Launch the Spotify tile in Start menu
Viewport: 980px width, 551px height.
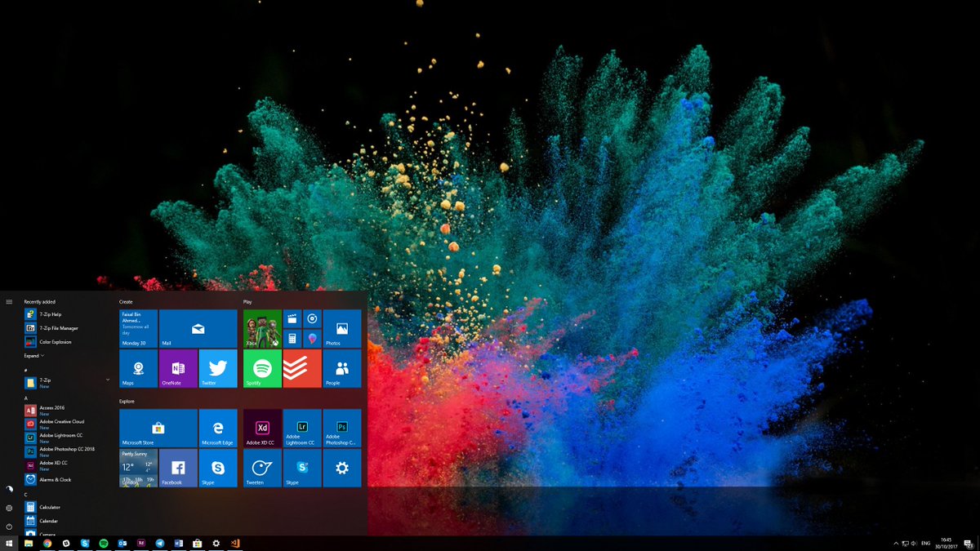click(262, 368)
